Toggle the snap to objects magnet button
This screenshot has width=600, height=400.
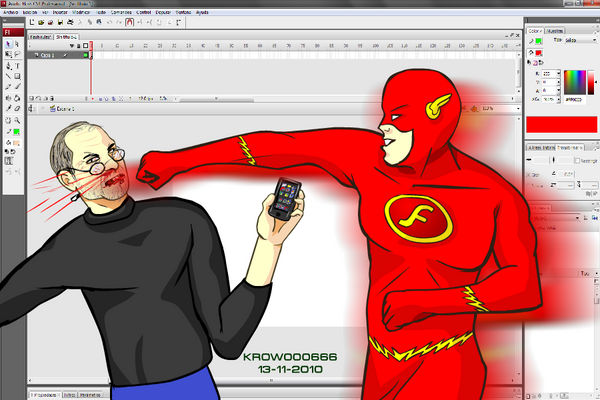[129, 23]
